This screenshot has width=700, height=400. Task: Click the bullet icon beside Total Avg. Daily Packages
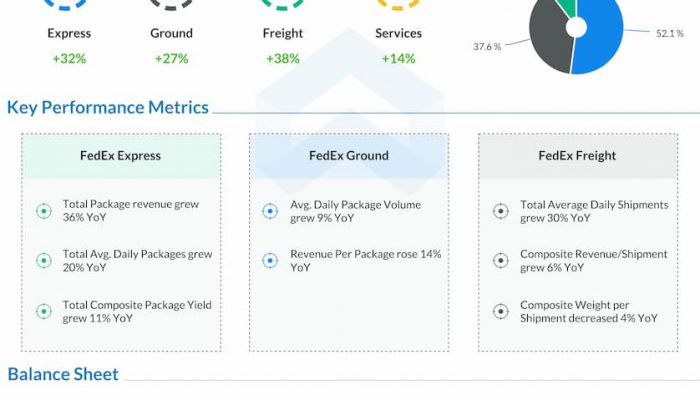click(x=43, y=261)
